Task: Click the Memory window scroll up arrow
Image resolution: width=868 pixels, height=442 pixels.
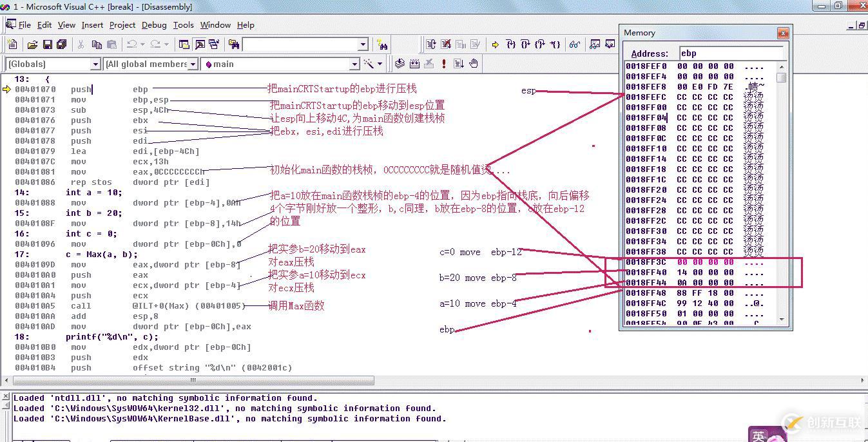Action: click(x=782, y=66)
